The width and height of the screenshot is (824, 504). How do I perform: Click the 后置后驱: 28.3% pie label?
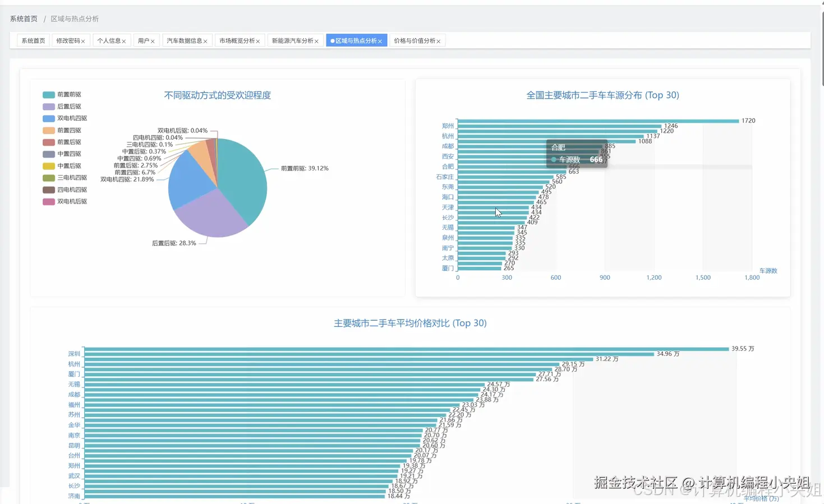pos(174,243)
